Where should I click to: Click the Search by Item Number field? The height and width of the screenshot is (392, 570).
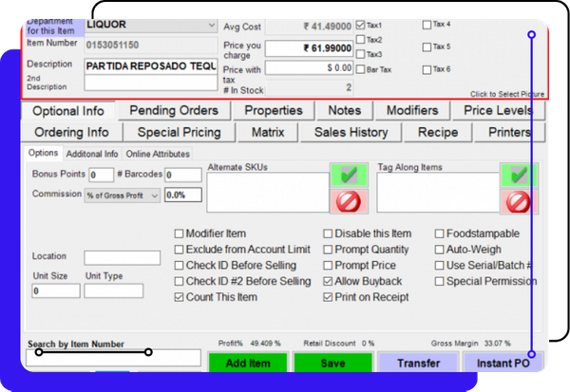(x=112, y=359)
